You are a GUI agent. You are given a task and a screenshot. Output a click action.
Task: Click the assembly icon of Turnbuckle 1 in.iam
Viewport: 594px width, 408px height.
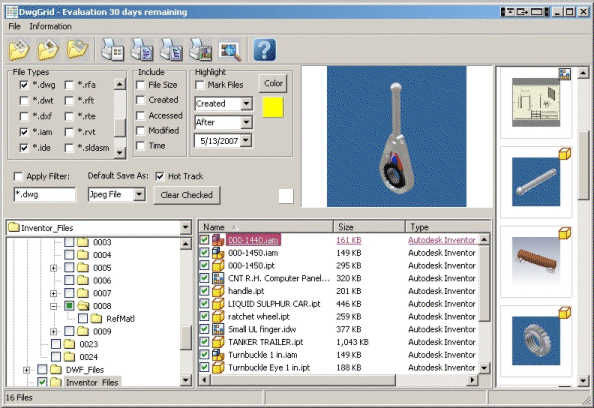tap(218, 355)
